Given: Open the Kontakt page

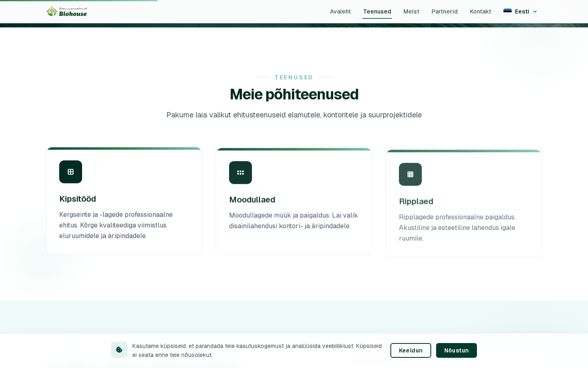Looking at the screenshot, I should click(x=480, y=11).
